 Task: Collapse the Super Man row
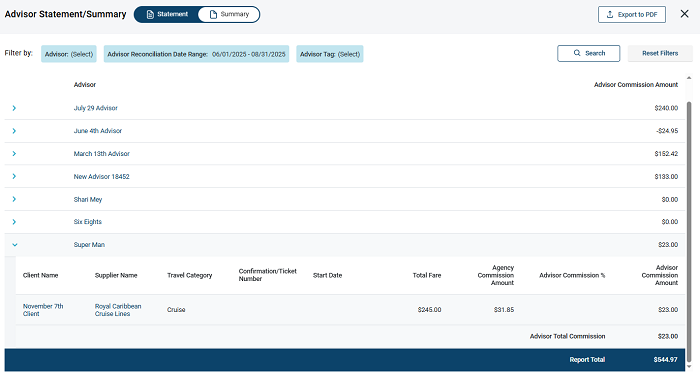click(x=14, y=245)
